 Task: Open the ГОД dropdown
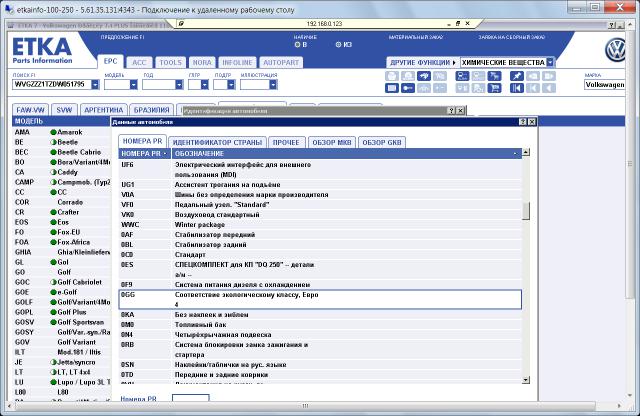point(179,85)
